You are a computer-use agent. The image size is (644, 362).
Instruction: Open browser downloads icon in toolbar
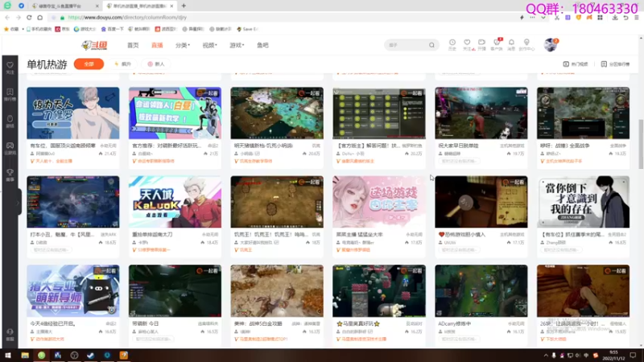[615, 18]
